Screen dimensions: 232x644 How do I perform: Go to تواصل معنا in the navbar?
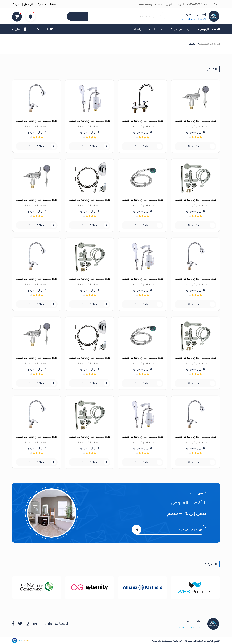tap(135, 29)
